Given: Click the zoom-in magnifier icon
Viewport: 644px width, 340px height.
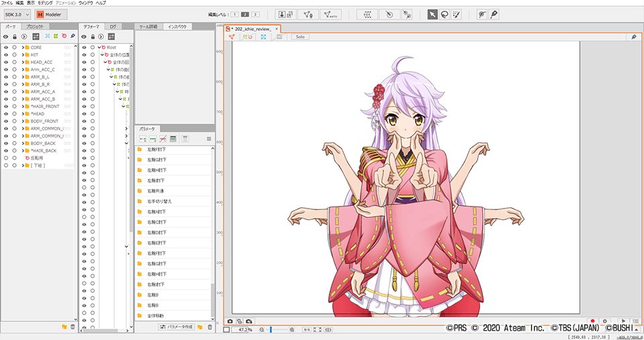Looking at the screenshot, I should [x=292, y=330].
